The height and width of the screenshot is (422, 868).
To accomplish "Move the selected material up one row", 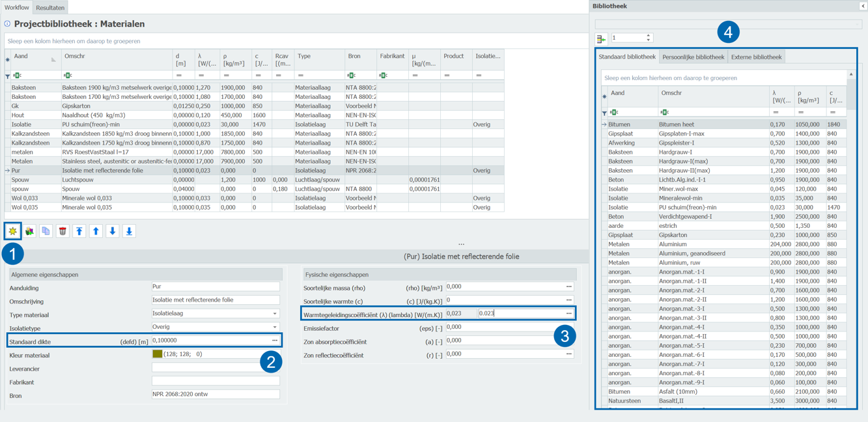I will [x=96, y=231].
